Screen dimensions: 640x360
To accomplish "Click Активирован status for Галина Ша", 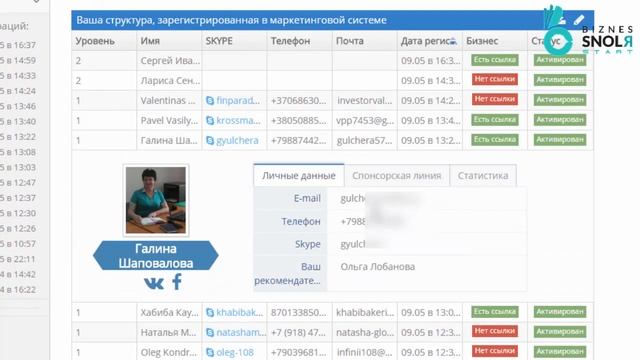I will click(x=560, y=140).
